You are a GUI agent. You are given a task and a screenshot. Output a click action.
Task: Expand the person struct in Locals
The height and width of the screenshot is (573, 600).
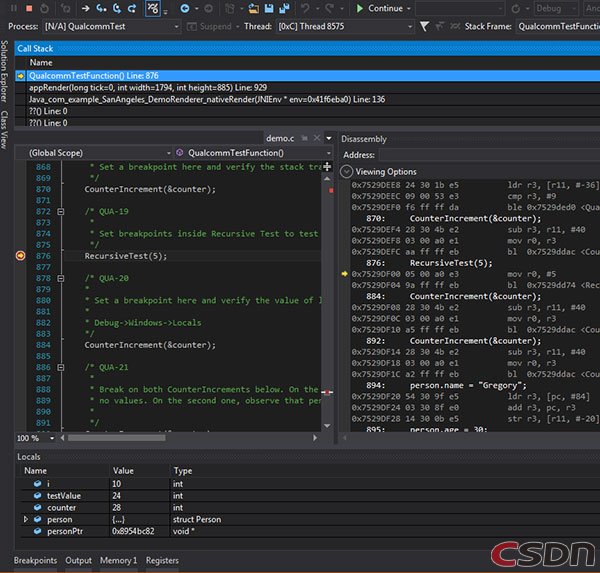click(x=26, y=519)
